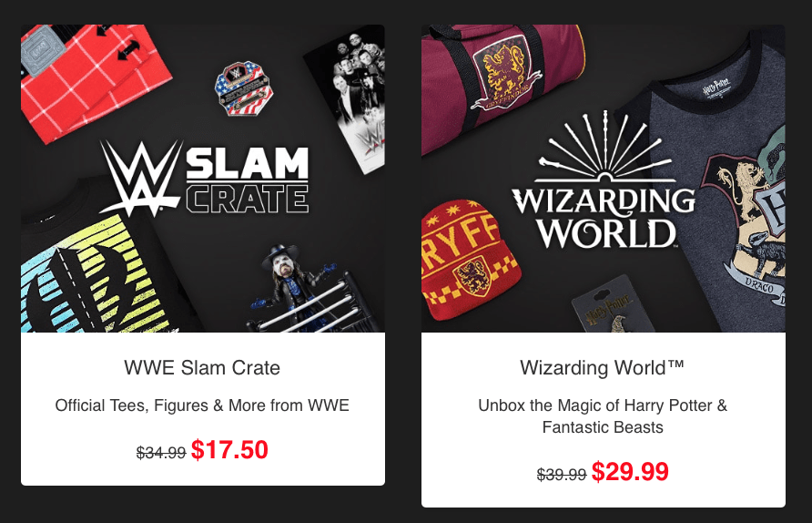Click the SLAM CRATE text banner
This screenshot has width=812, height=523.
pyautogui.click(x=248, y=179)
